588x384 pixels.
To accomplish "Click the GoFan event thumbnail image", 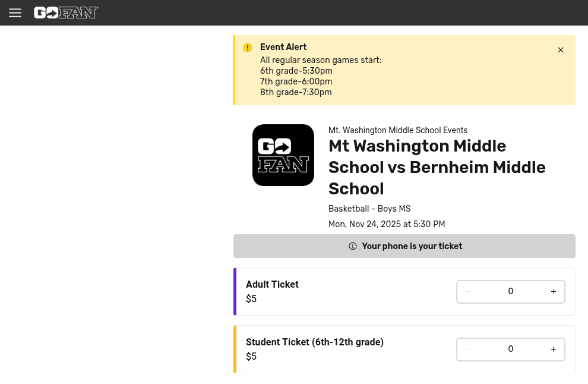I will pyautogui.click(x=283, y=155).
